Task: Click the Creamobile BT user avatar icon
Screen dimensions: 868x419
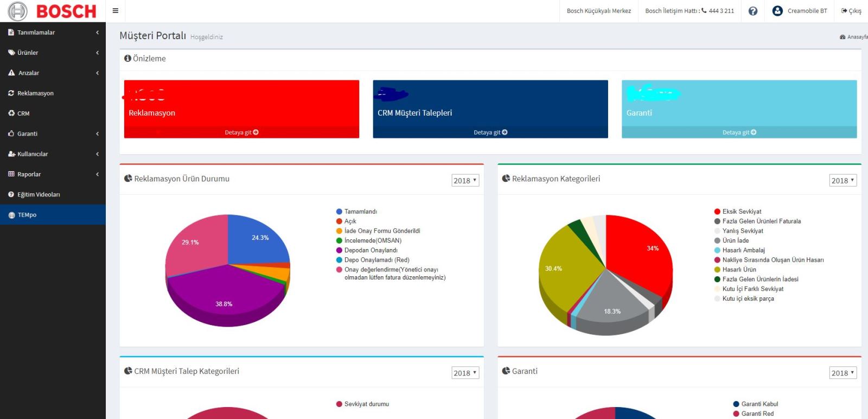Action: (x=777, y=11)
